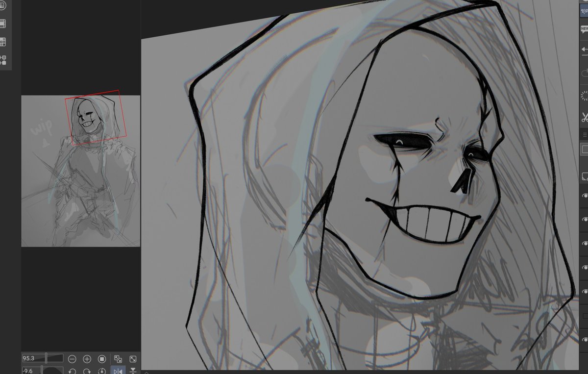The width and height of the screenshot is (588, 374).
Task: Click the redo arrow on the right panel
Action: click(x=585, y=73)
